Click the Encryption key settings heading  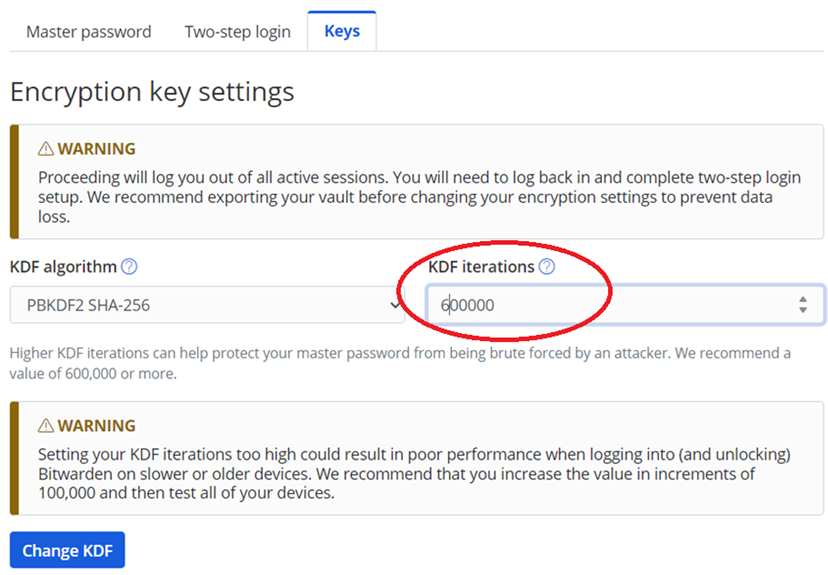pos(152,92)
